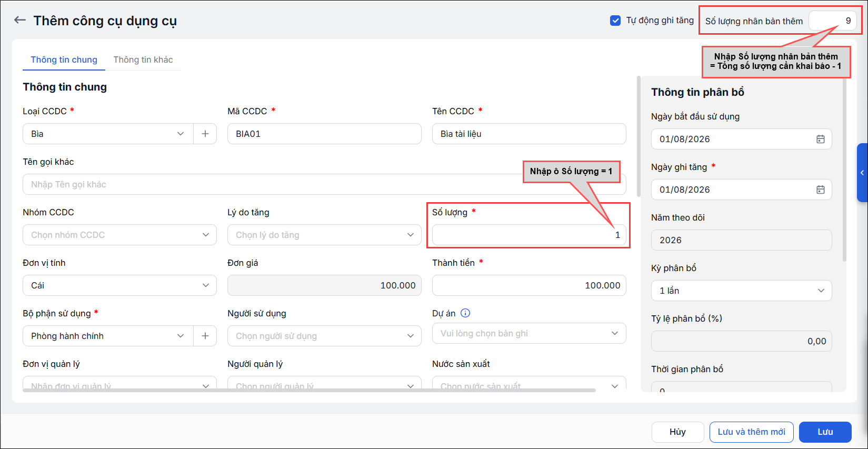
Task: Click Năm theo dõi field showing 2026
Action: point(741,240)
